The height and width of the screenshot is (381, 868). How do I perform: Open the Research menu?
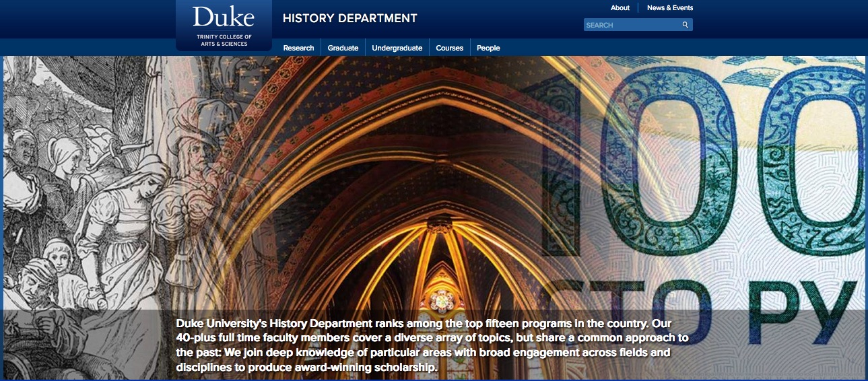point(298,48)
